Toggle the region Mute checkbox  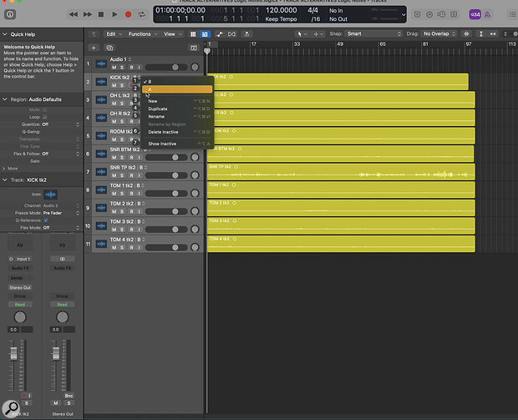click(45, 109)
